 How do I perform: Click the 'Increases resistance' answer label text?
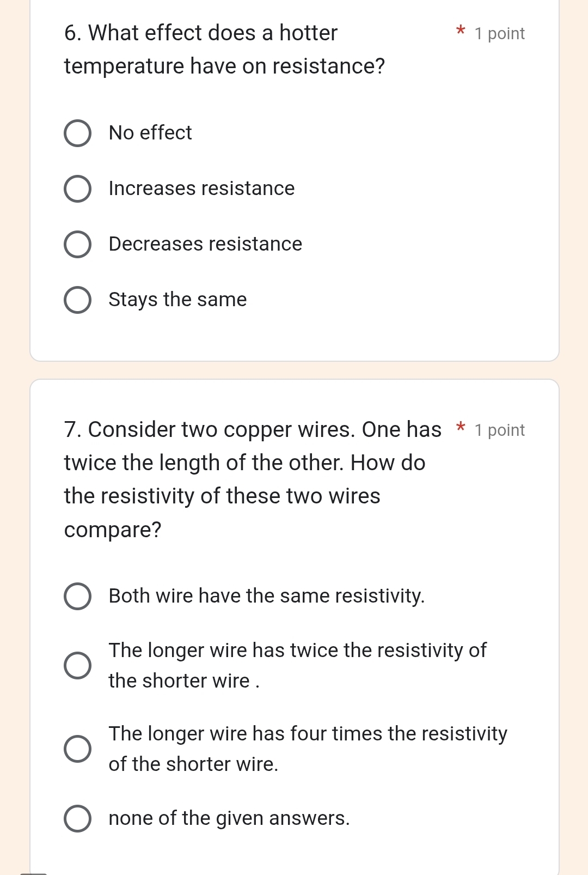[201, 189]
